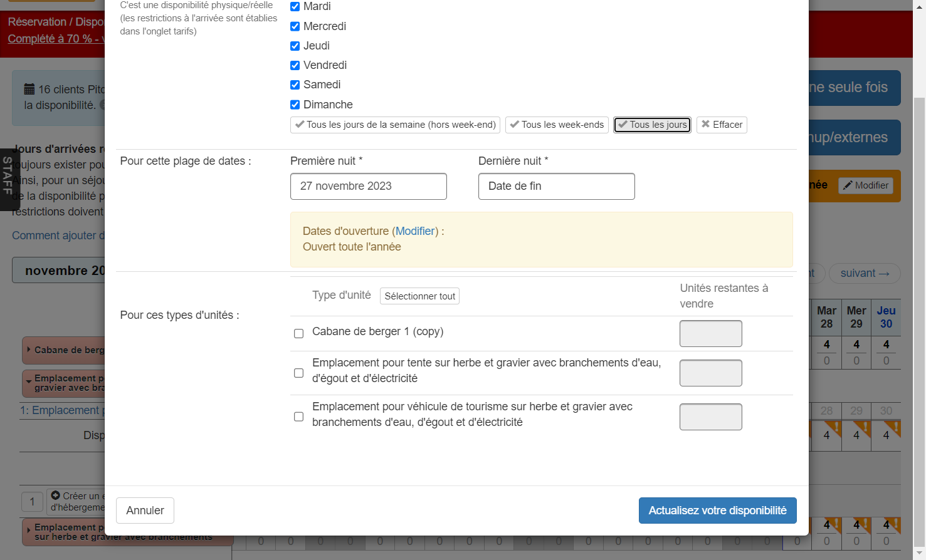Click the checkmark button 'Tous les jours'

coord(652,125)
